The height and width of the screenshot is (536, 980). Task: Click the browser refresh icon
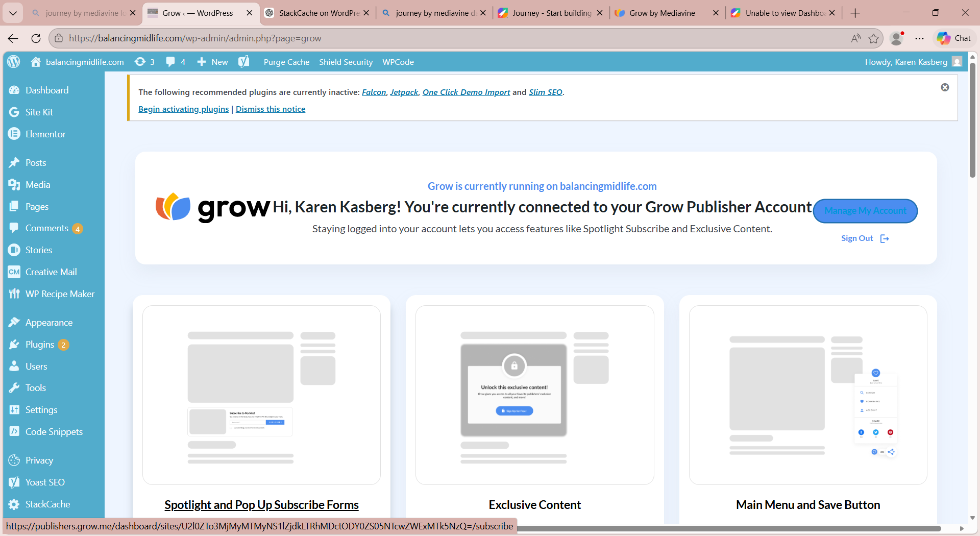[36, 38]
